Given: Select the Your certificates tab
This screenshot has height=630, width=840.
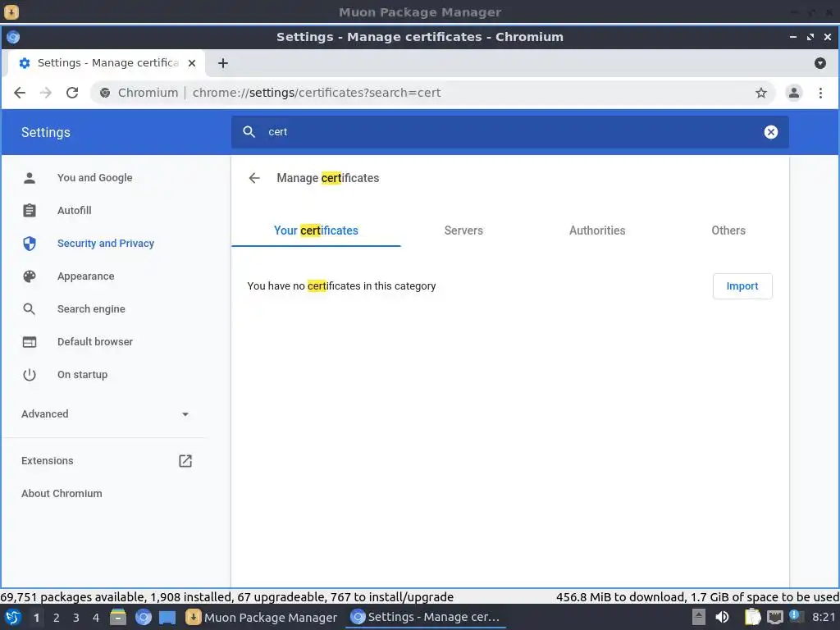Looking at the screenshot, I should [x=316, y=231].
